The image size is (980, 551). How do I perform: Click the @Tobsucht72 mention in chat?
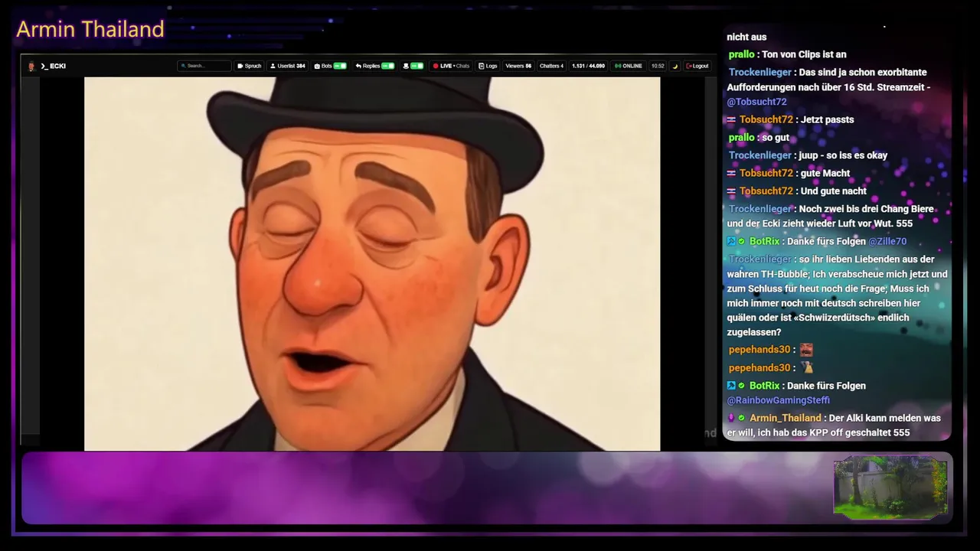tap(756, 102)
